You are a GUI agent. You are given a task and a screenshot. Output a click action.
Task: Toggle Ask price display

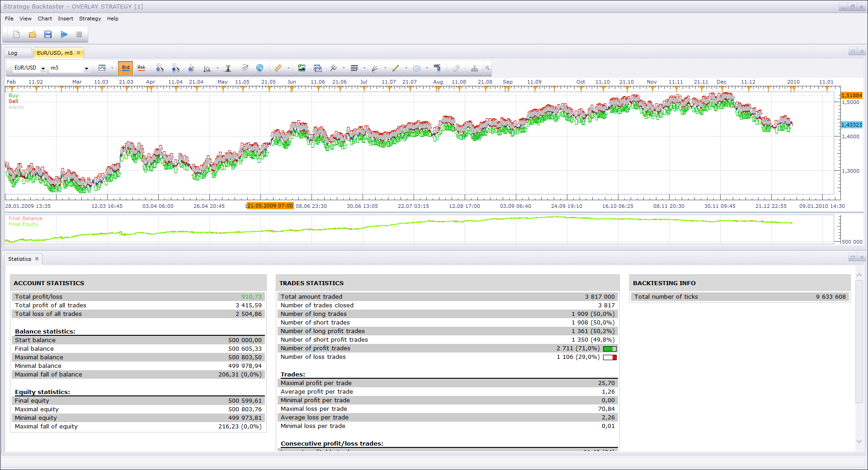142,68
